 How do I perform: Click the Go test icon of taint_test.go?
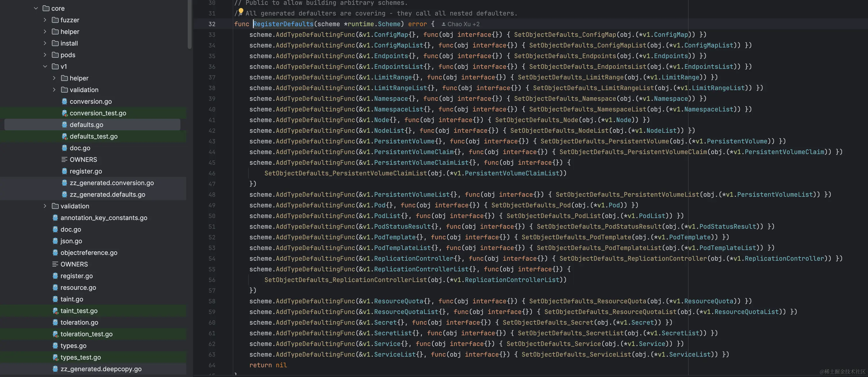(55, 311)
